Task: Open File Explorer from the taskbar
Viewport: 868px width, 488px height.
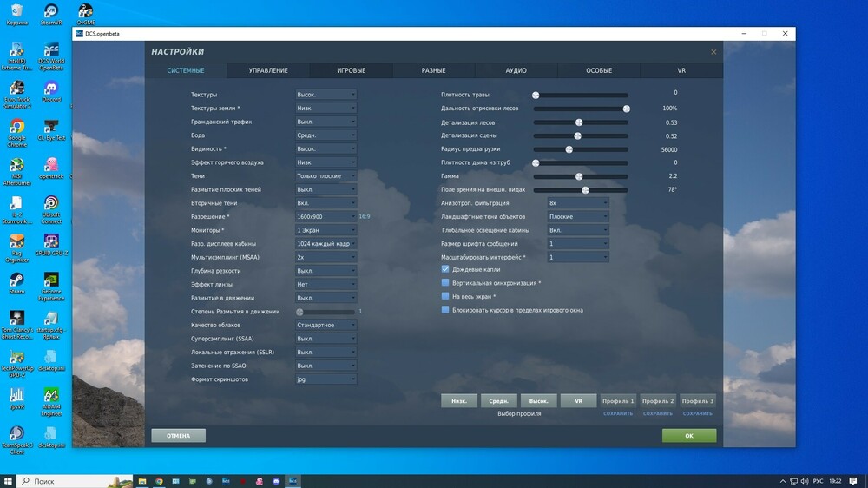Action: click(x=142, y=481)
